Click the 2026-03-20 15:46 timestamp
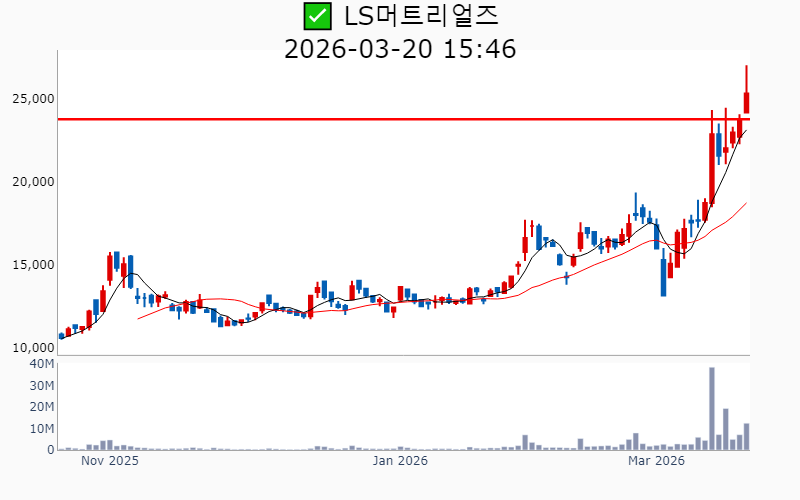The width and height of the screenshot is (800, 500). tap(400, 48)
